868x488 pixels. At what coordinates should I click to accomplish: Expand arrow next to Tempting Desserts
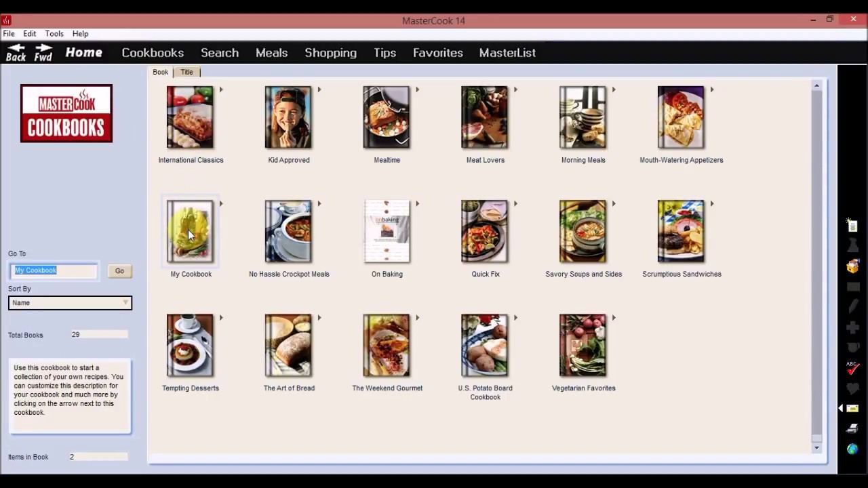tap(221, 317)
